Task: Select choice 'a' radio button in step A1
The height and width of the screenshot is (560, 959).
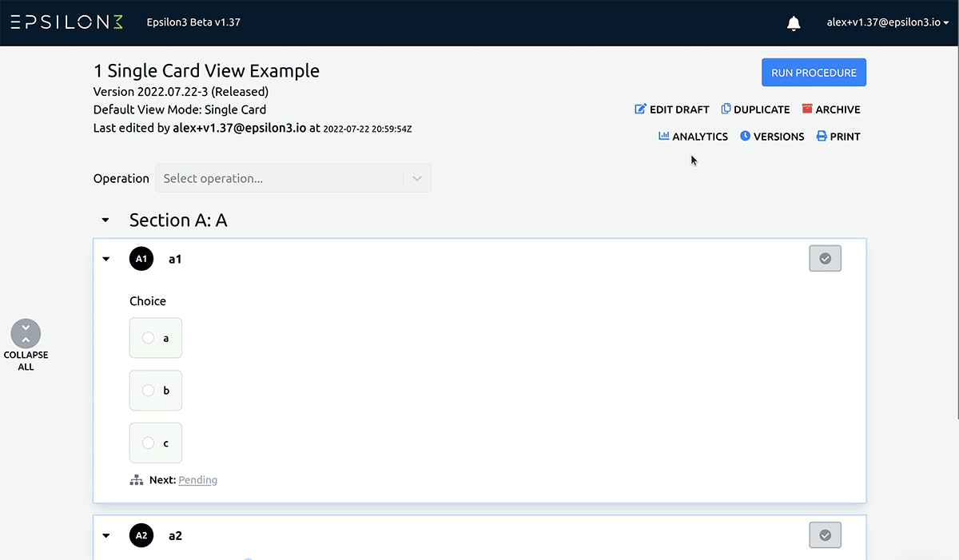Action: point(148,338)
